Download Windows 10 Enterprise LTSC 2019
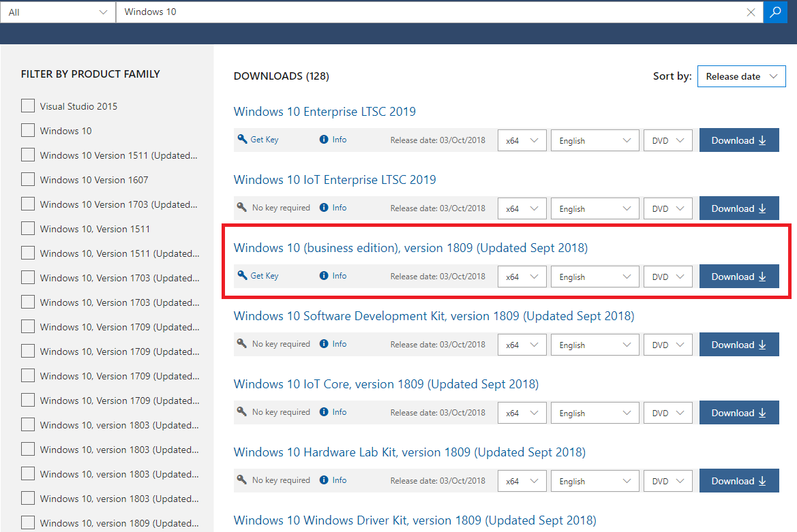The width and height of the screenshot is (797, 532). (x=739, y=140)
